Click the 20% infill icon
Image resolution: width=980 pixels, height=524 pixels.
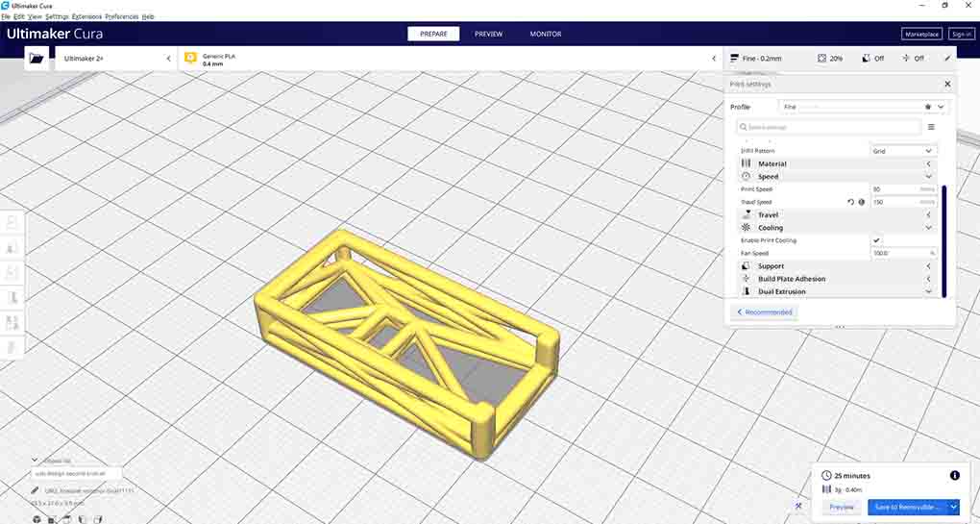821,58
